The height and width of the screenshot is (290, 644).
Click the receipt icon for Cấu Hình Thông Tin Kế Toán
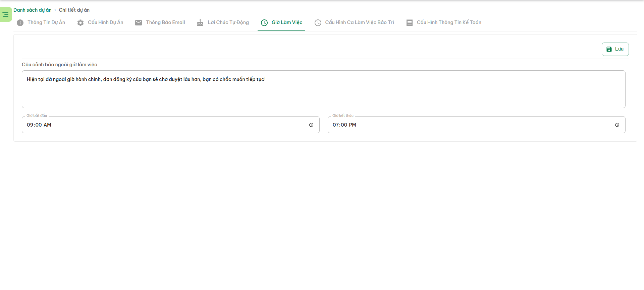click(410, 23)
